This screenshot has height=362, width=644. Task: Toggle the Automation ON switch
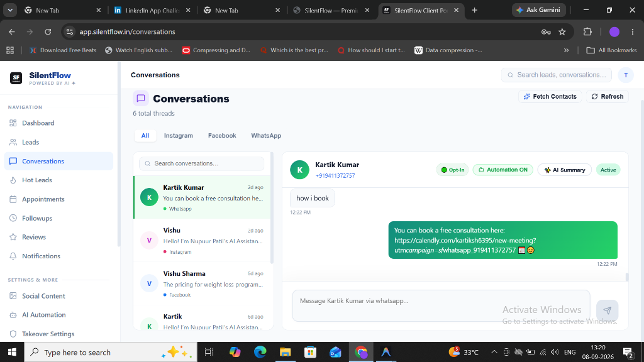point(502,170)
